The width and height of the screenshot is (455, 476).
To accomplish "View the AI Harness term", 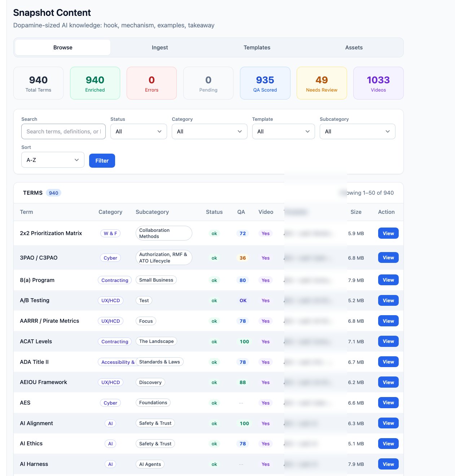I will click(x=388, y=464).
